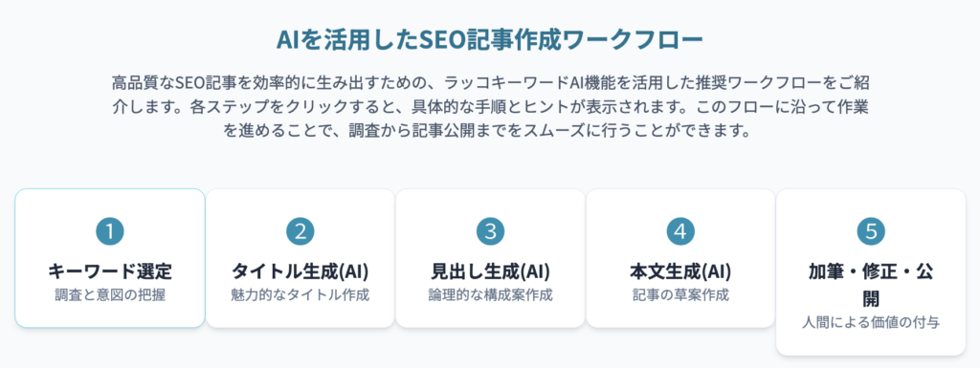Click the 調査と意図の把握 subtitle

click(110, 295)
